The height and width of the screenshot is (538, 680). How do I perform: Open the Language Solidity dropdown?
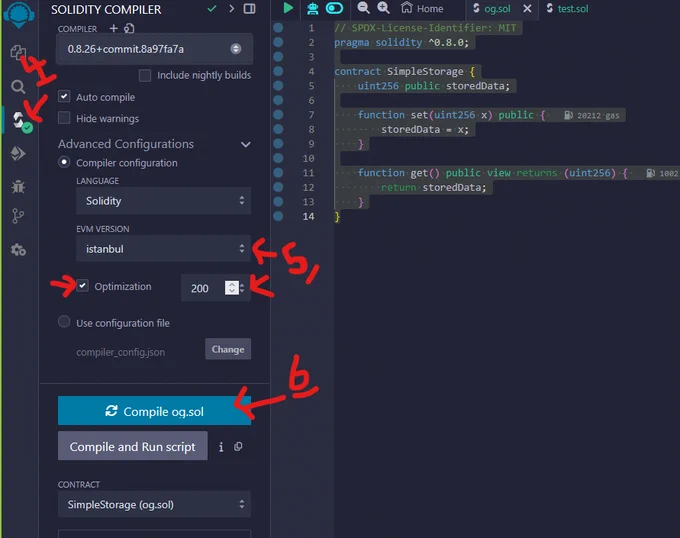[x=163, y=201]
